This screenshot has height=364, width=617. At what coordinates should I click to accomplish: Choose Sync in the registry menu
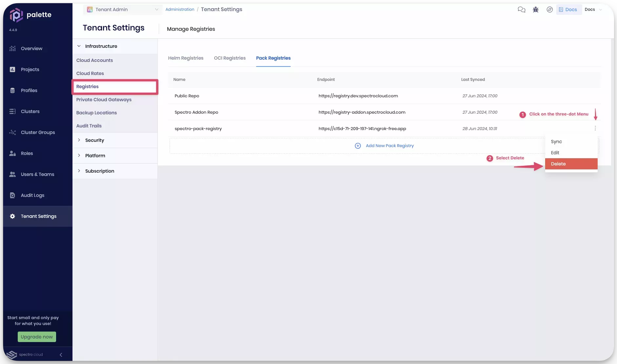(556, 142)
